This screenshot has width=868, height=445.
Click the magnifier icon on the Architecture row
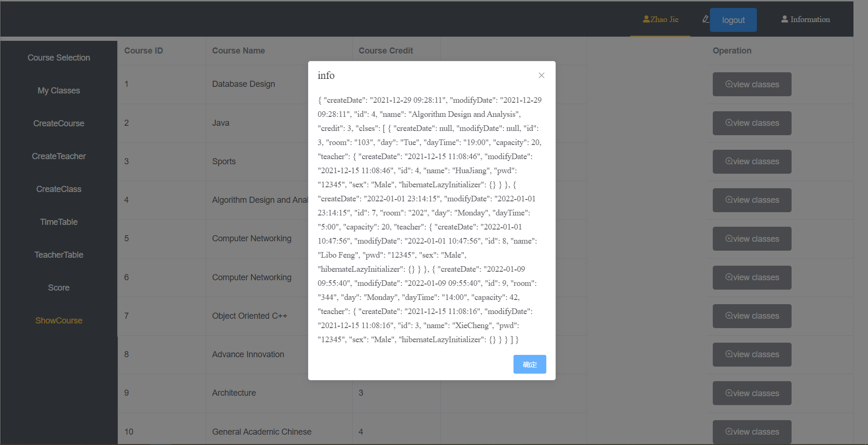728,393
